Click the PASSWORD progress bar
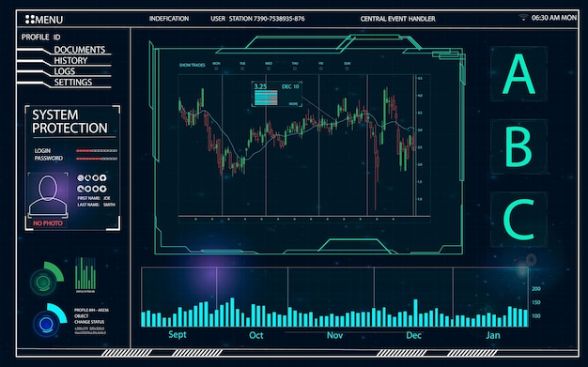 tap(97, 159)
